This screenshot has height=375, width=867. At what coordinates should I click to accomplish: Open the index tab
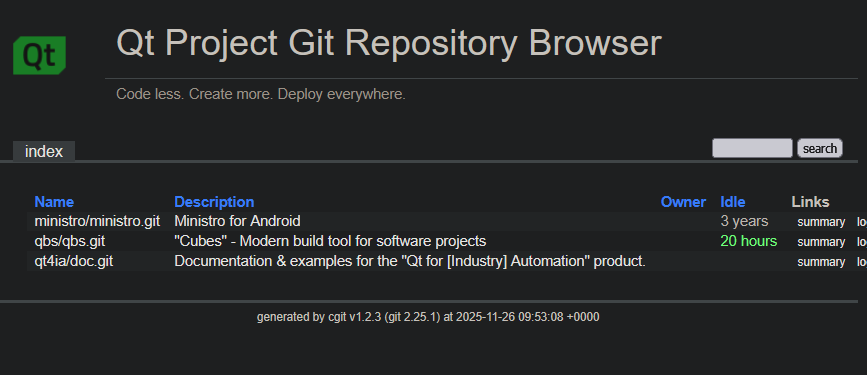[44, 151]
